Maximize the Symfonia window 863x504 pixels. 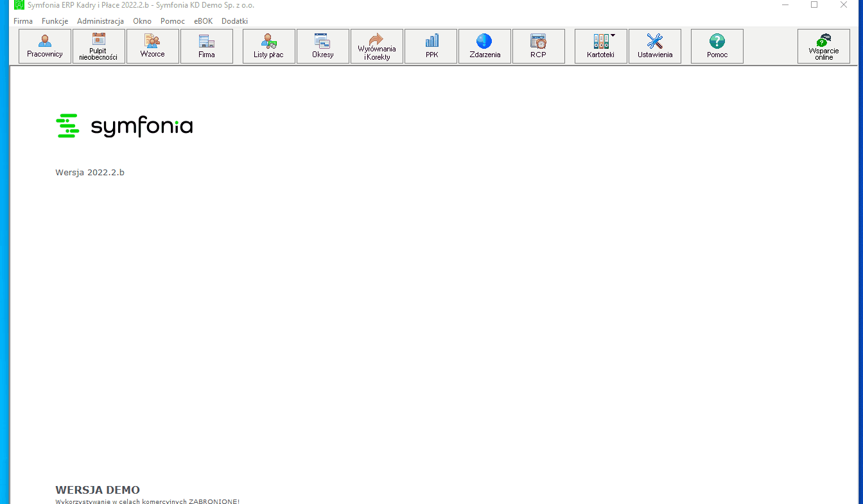click(814, 5)
